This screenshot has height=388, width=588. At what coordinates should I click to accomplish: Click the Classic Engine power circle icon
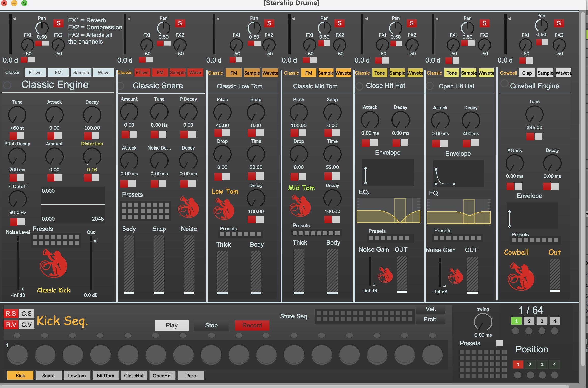(7, 85)
